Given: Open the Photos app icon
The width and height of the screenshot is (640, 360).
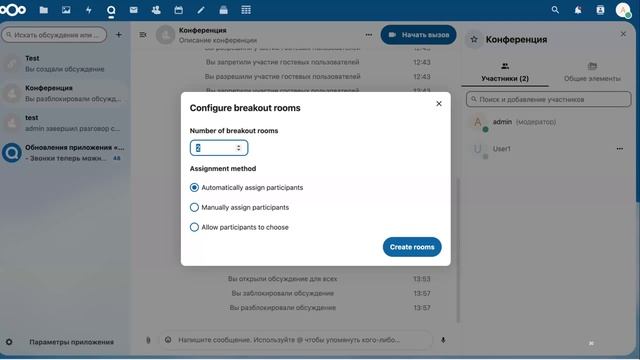Looking at the screenshot, I should point(66,10).
